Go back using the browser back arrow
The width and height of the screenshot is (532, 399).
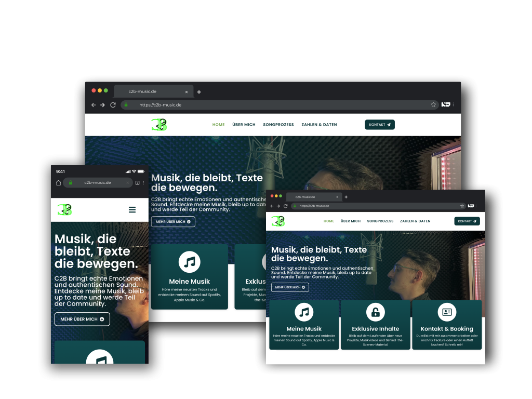coord(271,206)
